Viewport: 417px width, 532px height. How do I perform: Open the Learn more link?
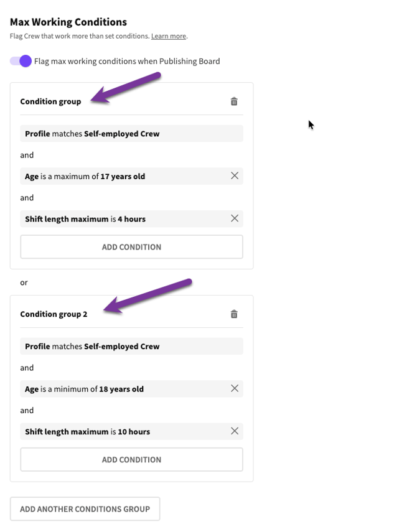coord(169,36)
